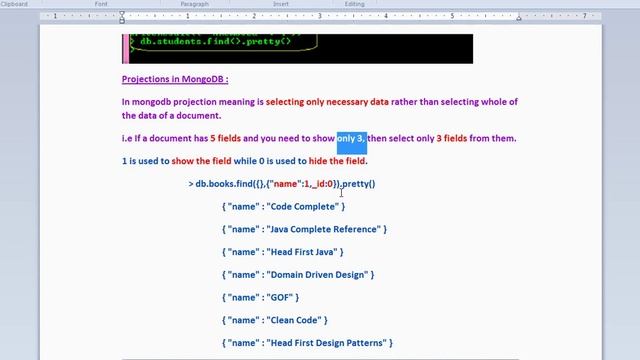This screenshot has height=360, width=640.
Task: Click the line "Domain Driven Design"
Action: [298, 275]
